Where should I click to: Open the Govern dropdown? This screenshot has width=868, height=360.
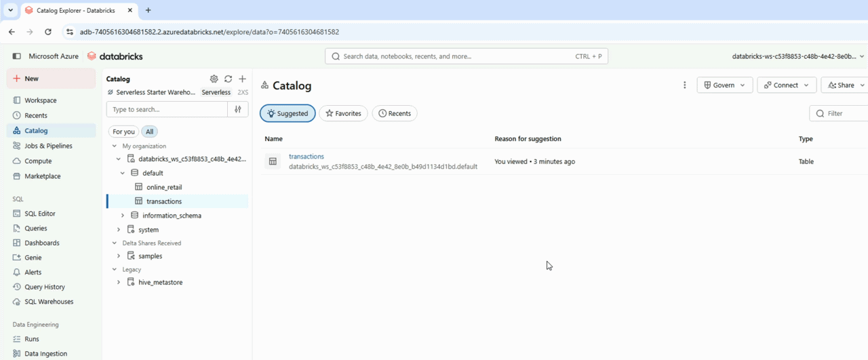coord(725,85)
